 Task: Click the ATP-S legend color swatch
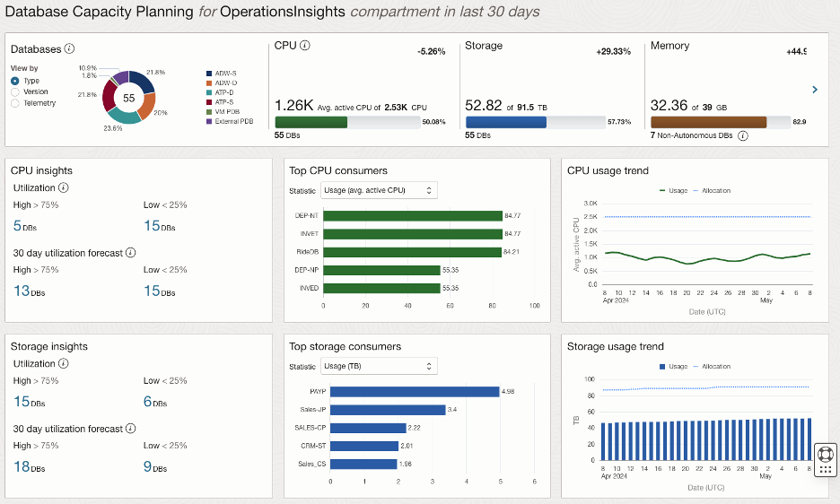209,102
